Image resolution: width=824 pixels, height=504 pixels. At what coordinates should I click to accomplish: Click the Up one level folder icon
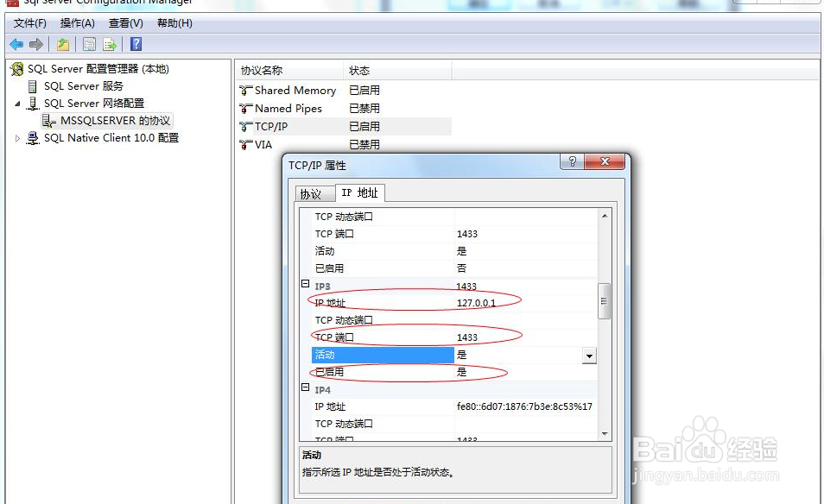coord(63,45)
